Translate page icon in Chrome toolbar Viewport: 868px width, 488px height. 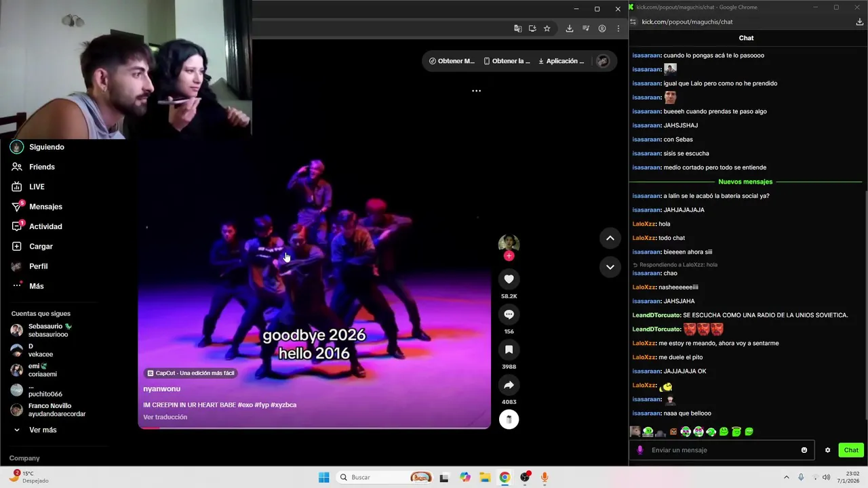[x=518, y=28]
